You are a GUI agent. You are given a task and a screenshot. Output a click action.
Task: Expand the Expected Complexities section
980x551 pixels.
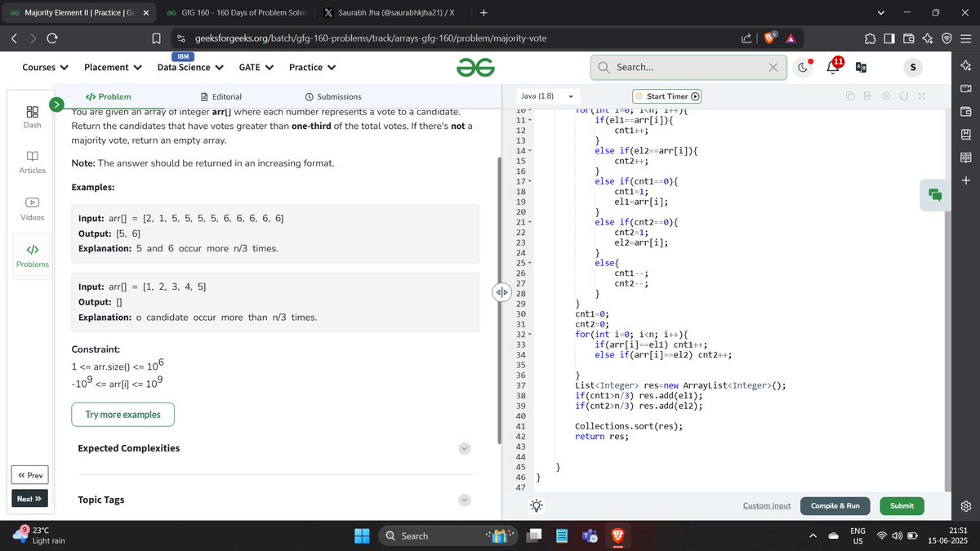(x=464, y=448)
